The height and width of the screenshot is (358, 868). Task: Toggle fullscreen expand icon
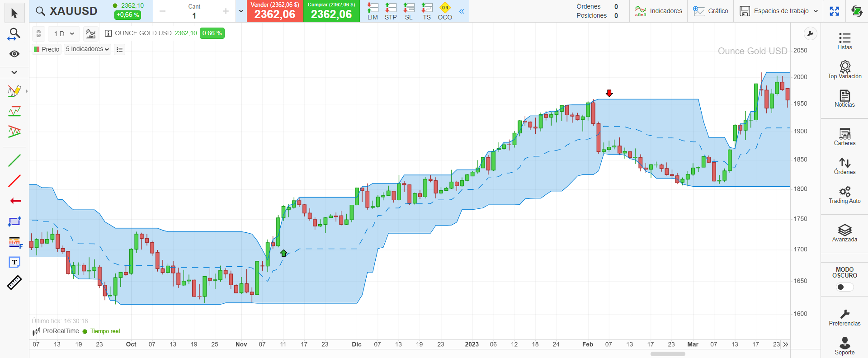(835, 11)
